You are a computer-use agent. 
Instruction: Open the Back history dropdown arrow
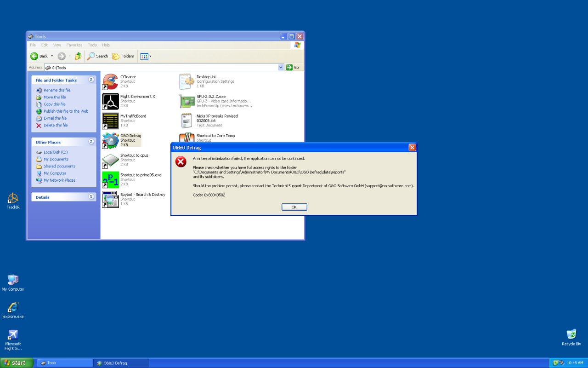[x=52, y=56]
